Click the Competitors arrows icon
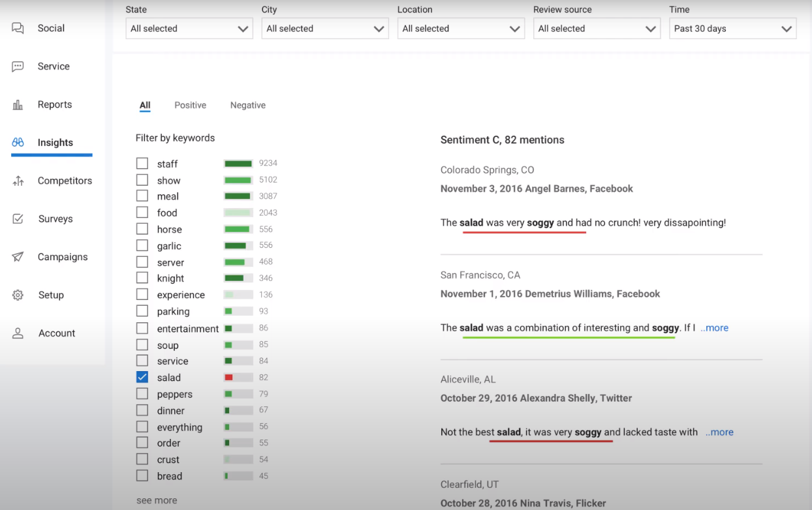Viewport: 812px width, 510px height. click(x=18, y=181)
